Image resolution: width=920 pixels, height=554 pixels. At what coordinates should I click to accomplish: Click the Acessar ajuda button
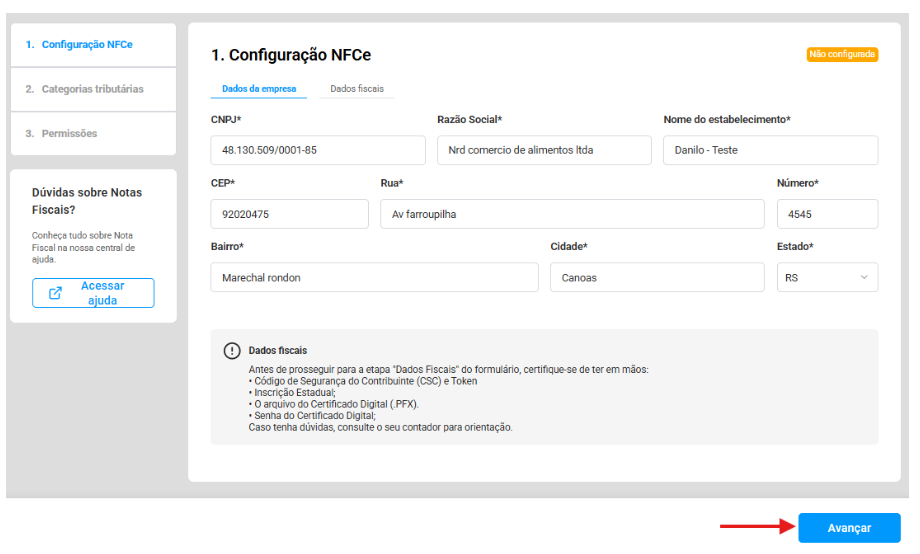click(93, 293)
